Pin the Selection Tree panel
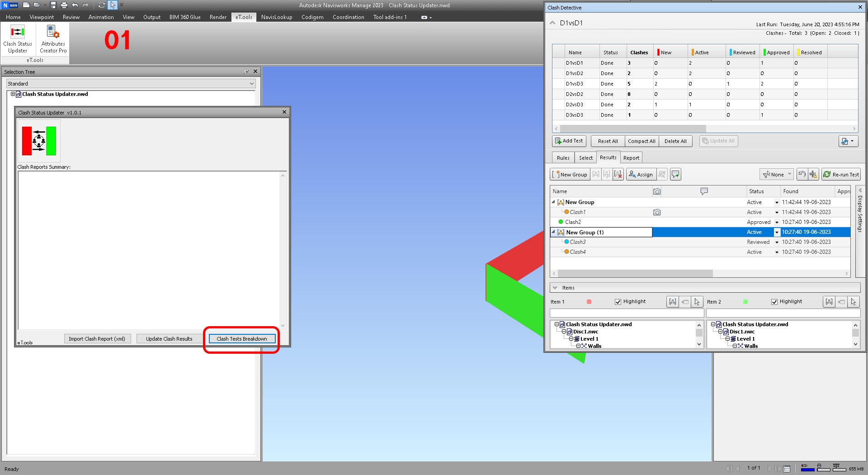The height and width of the screenshot is (475, 868). [x=246, y=71]
